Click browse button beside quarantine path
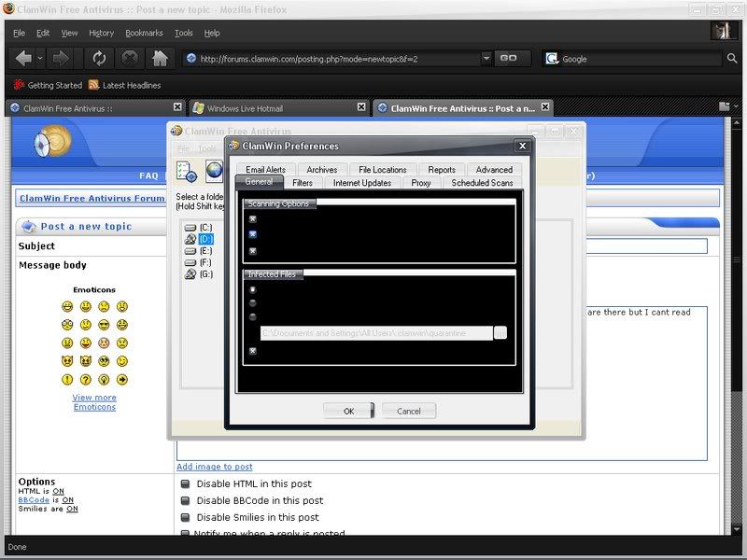Image resolution: width=747 pixels, height=560 pixels. click(500, 333)
